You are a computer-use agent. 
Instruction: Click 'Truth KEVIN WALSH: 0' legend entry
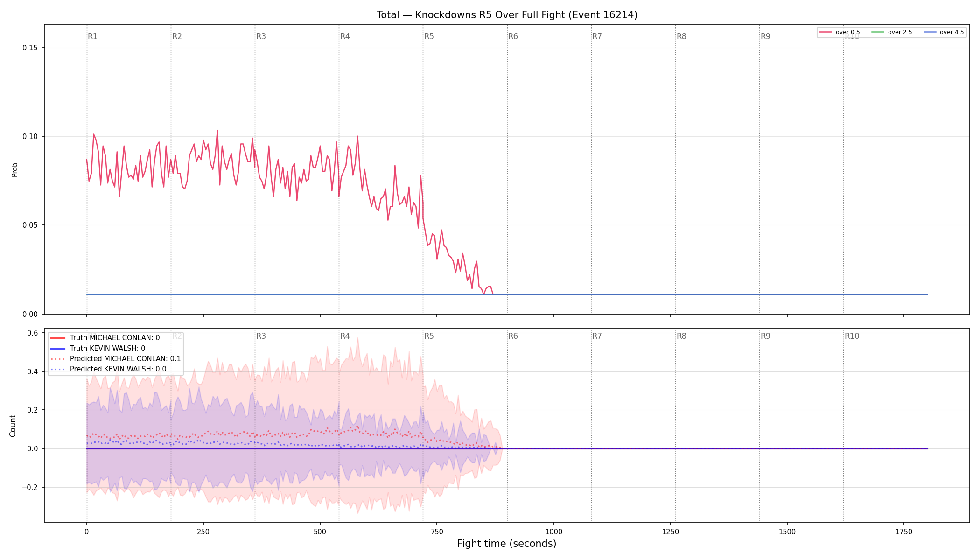point(98,349)
